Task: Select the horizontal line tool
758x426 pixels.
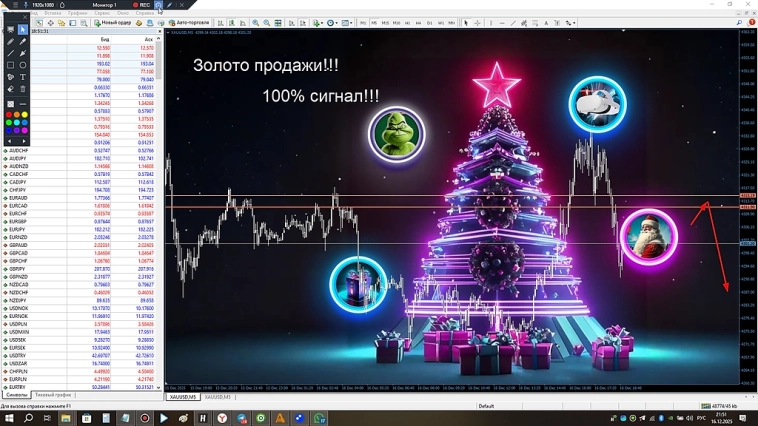Action: (502, 23)
